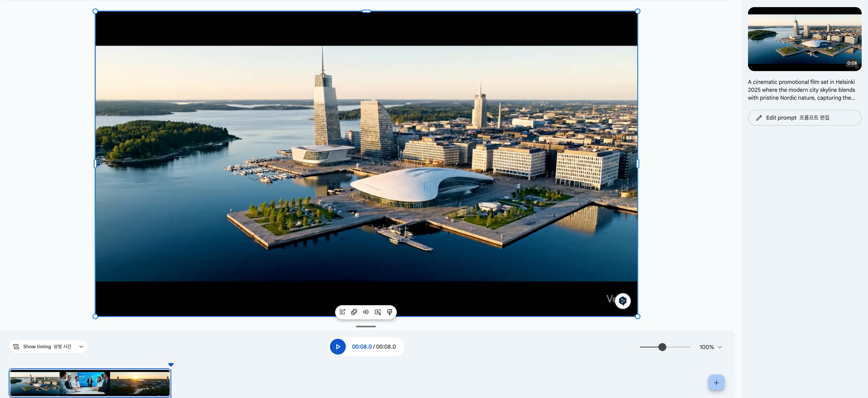This screenshot has width=868, height=398.
Task: Open the 100% zoom dropdown
Action: tap(711, 347)
